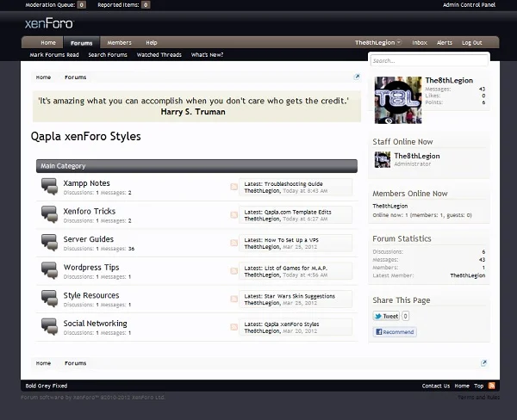Open the Xenforo Tricks forum title

click(90, 211)
